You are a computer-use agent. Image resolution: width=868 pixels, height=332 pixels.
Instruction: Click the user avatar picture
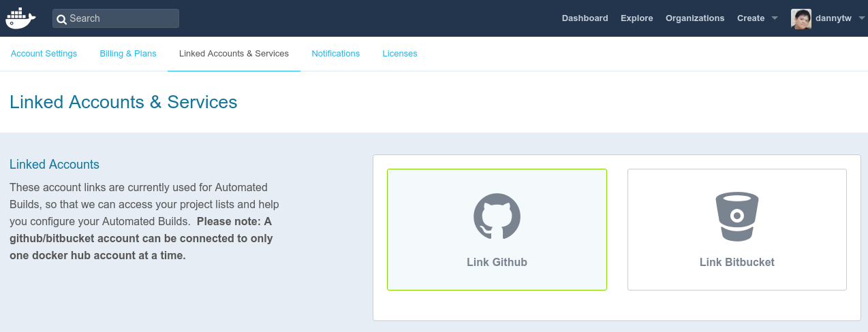pyautogui.click(x=801, y=18)
